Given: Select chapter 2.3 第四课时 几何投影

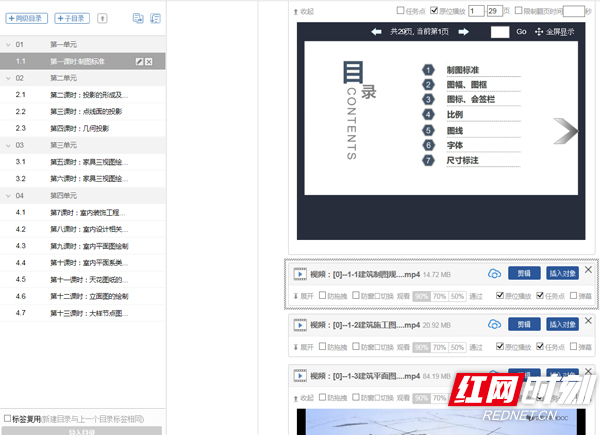Looking at the screenshot, I should tap(83, 129).
